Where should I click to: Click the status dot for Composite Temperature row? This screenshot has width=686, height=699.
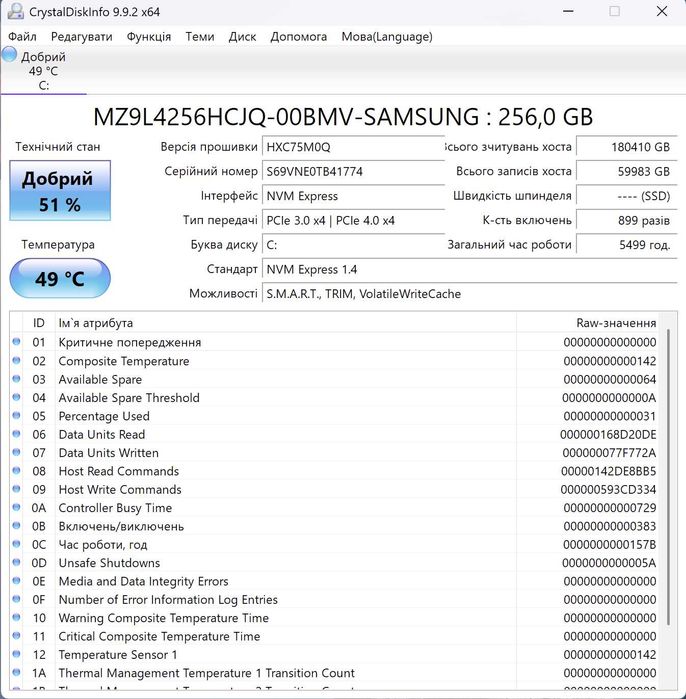pos(16,360)
